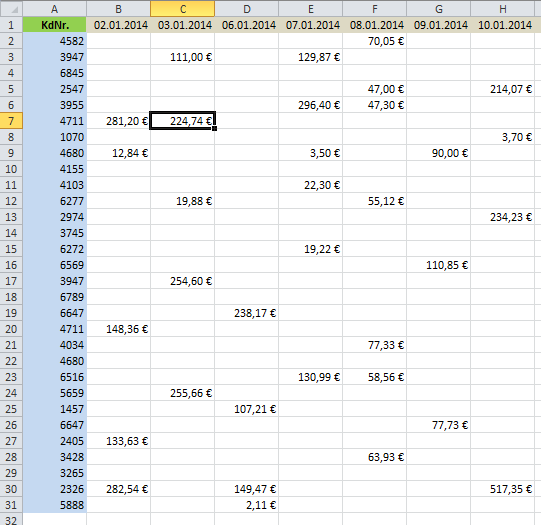
Task: Select cell containing 2,11 €
Action: pos(246,505)
